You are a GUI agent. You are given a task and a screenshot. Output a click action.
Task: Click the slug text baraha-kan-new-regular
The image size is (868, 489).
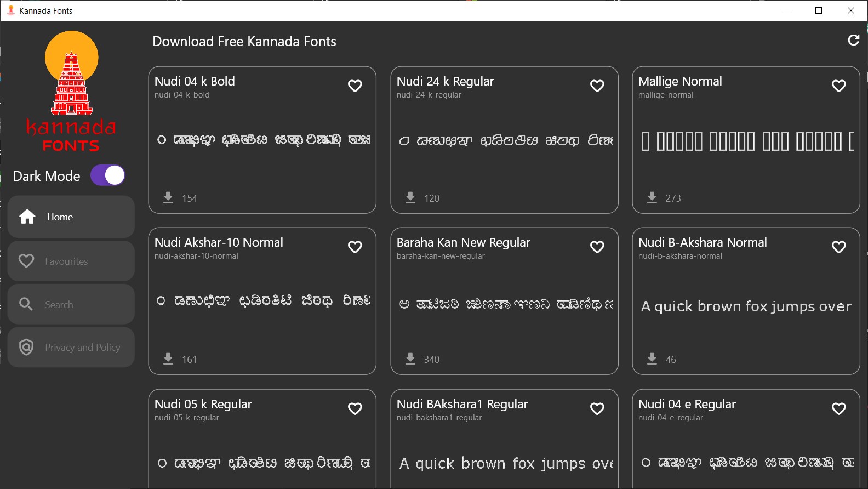[441, 256]
